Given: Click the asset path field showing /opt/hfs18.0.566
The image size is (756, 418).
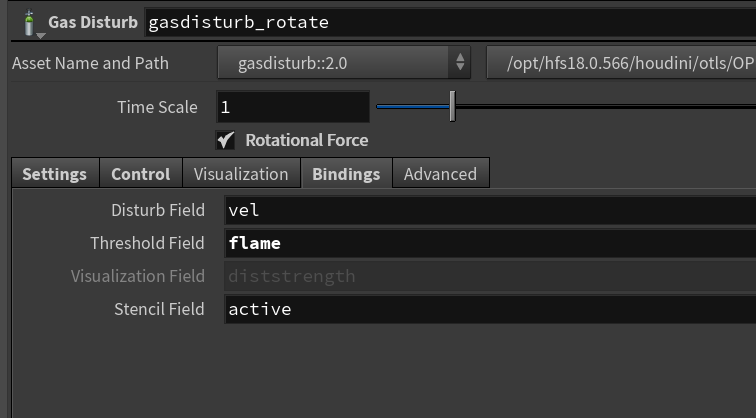Looking at the screenshot, I should tap(620, 63).
